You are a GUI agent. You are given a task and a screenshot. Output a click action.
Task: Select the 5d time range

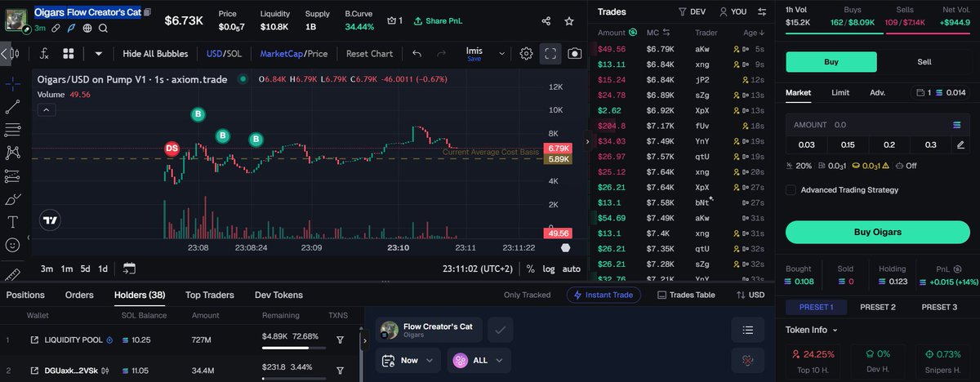click(x=86, y=269)
